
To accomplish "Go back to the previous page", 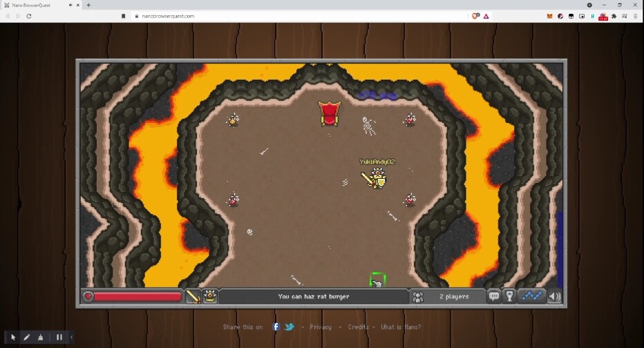I will [x=8, y=16].
